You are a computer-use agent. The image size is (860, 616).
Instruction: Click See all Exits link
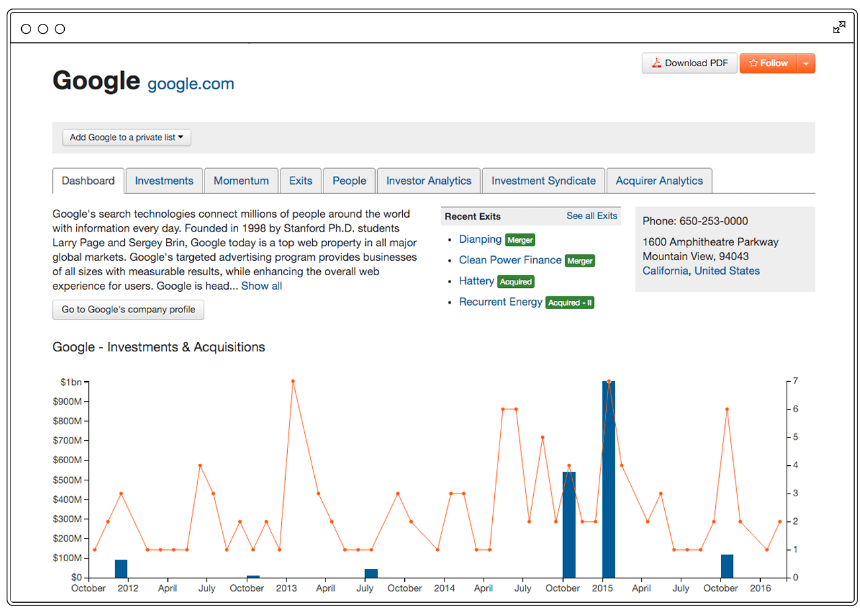pos(591,216)
